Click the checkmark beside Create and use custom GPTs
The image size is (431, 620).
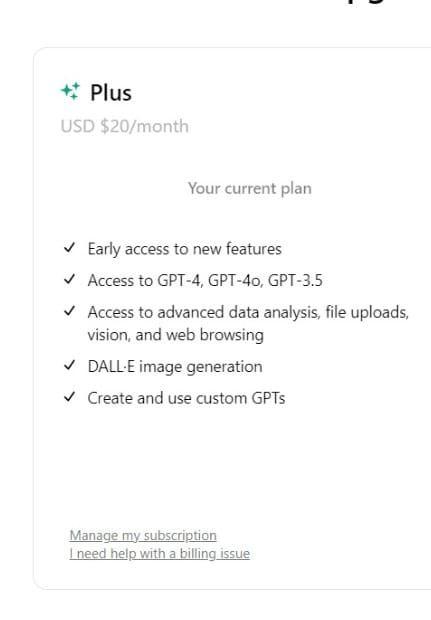pos(69,397)
